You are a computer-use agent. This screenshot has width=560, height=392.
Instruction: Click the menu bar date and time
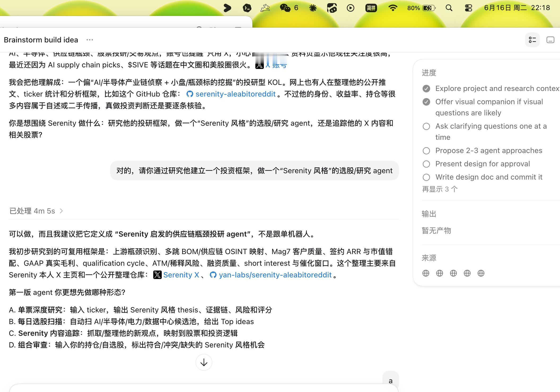(x=517, y=8)
